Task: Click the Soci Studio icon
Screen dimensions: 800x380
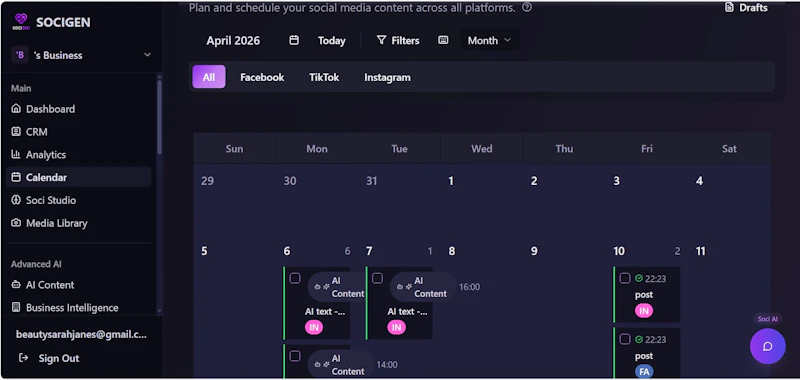Action: click(16, 200)
